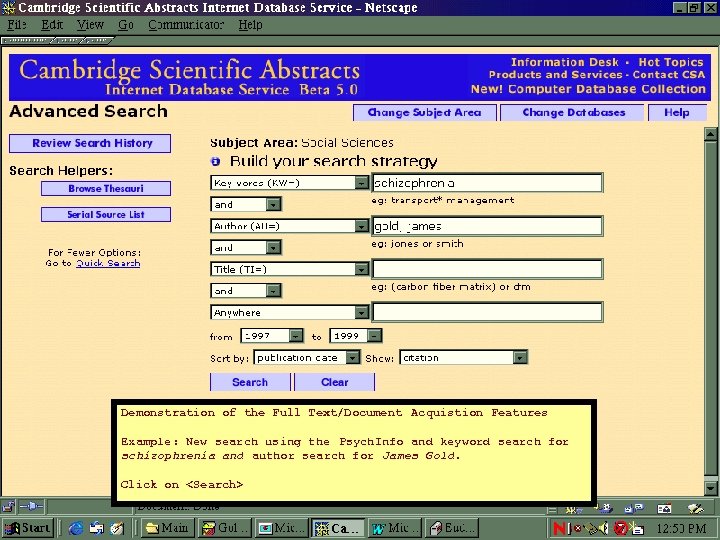
Task: Open Netscape Mailbox component bar icon
Action: pos(604,508)
